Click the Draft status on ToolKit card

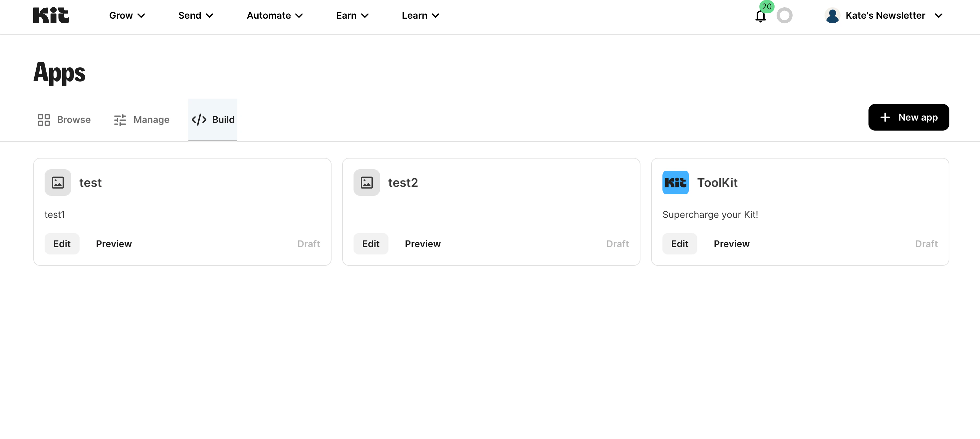pos(926,244)
